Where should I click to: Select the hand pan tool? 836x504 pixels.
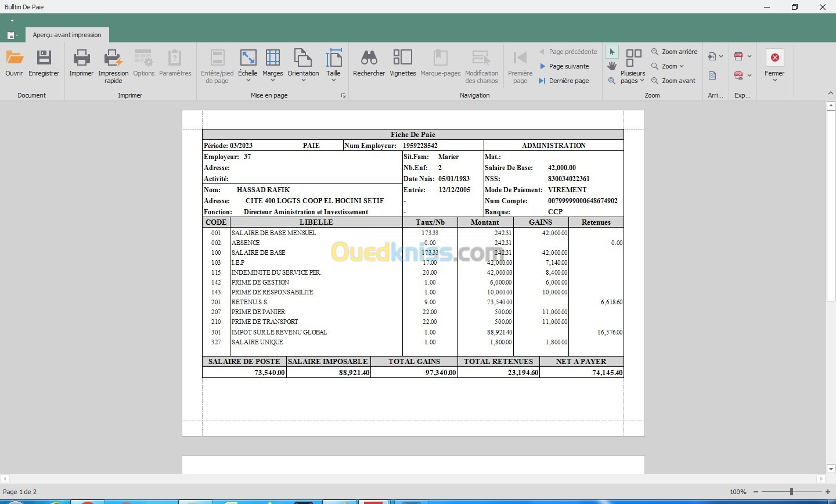click(x=612, y=66)
